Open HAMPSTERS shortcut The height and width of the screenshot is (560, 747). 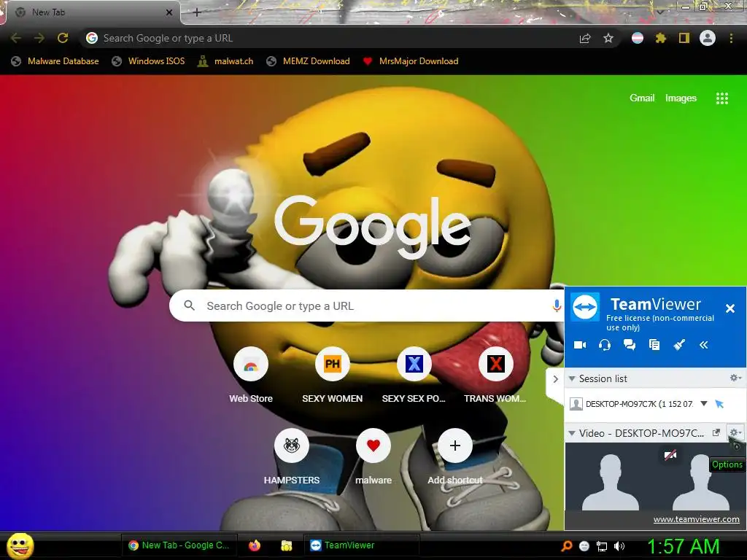[x=292, y=457]
